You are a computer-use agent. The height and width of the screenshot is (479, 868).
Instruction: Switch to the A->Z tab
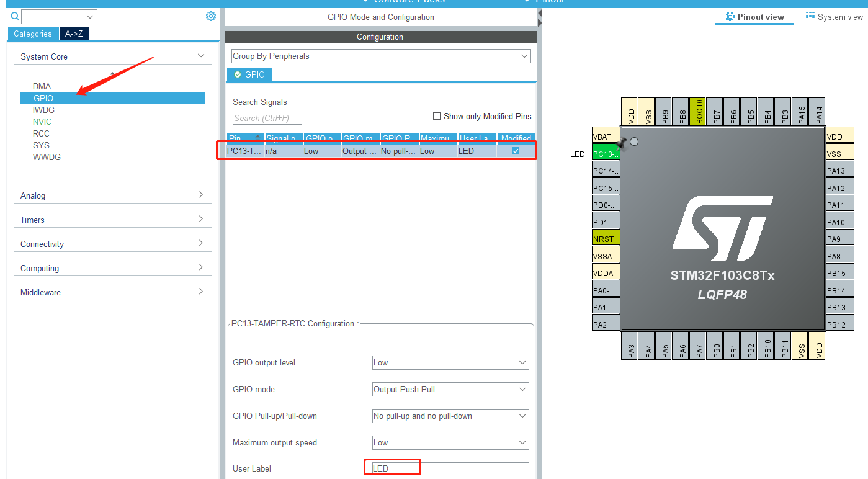pyautogui.click(x=74, y=34)
